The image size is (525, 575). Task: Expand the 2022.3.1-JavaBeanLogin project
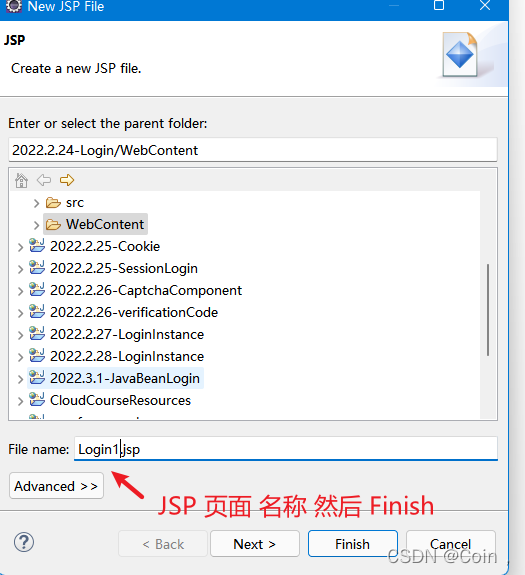pyautogui.click(x=20, y=379)
